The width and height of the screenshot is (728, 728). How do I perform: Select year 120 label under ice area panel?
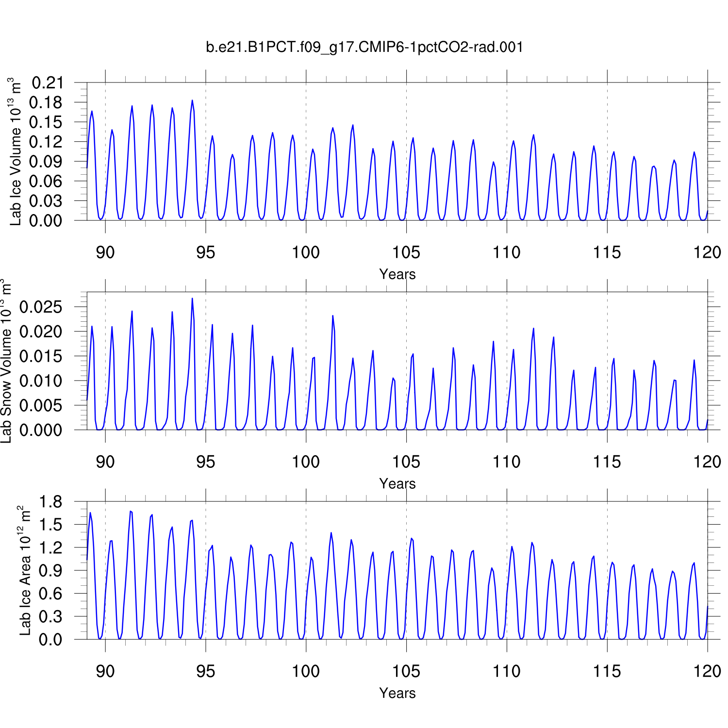click(x=707, y=671)
